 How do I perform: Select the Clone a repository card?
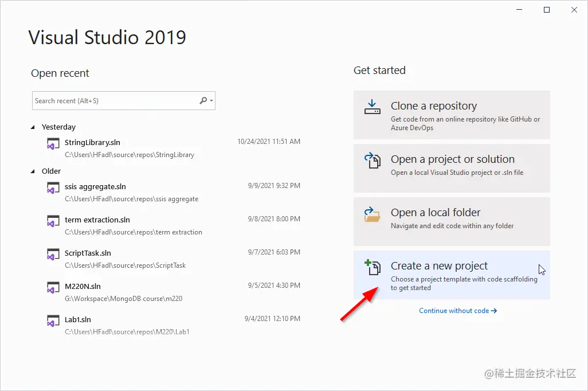tap(452, 115)
